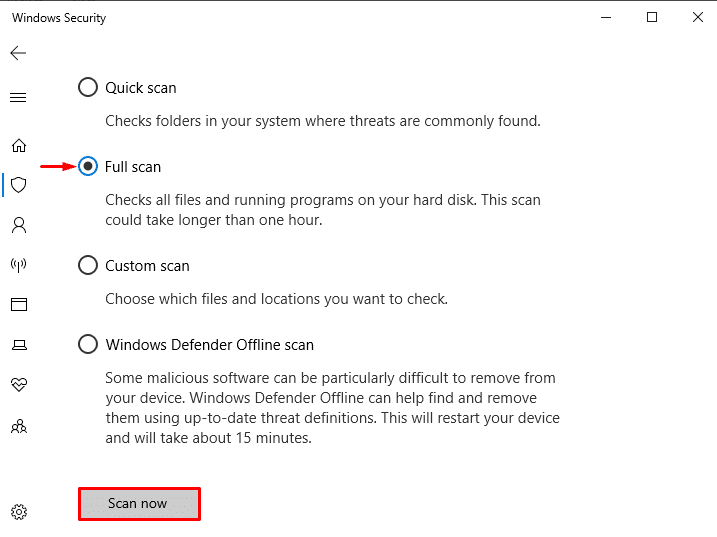Open Firewall & network protection icon

pyautogui.click(x=18, y=265)
